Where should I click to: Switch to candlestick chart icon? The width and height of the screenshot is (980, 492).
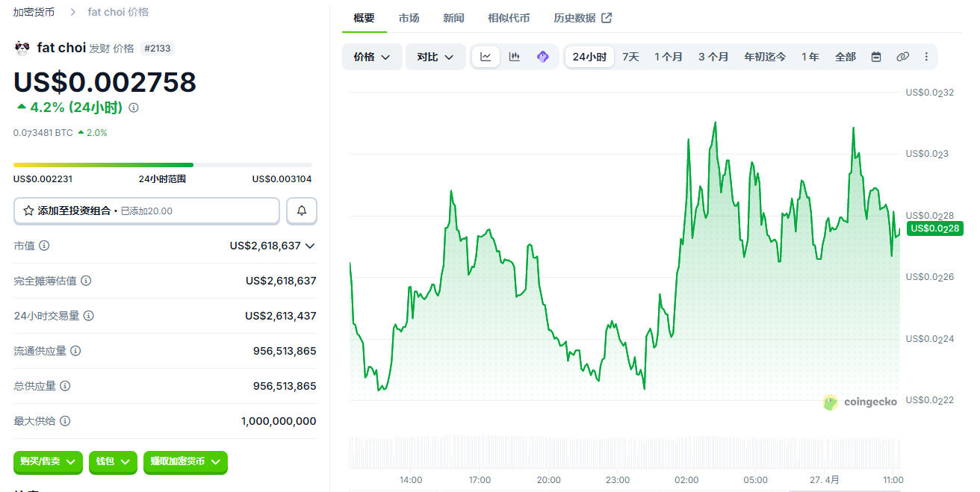click(514, 57)
